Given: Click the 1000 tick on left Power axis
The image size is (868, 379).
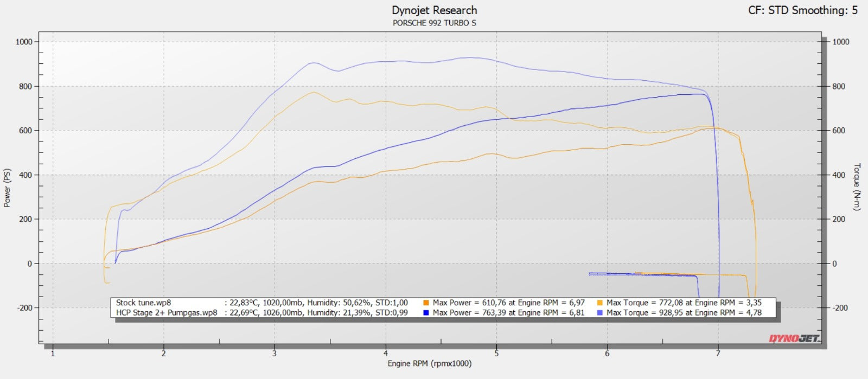Looking at the screenshot, I should pos(24,42).
